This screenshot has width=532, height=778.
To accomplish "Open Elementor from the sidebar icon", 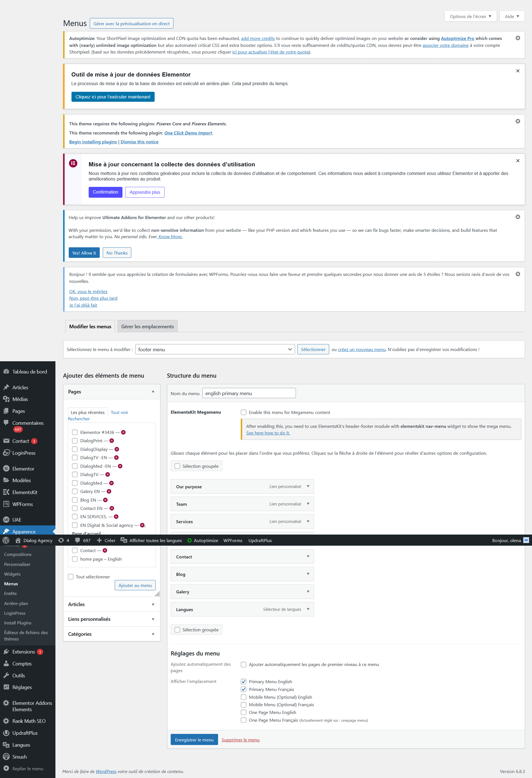I will click(7, 468).
